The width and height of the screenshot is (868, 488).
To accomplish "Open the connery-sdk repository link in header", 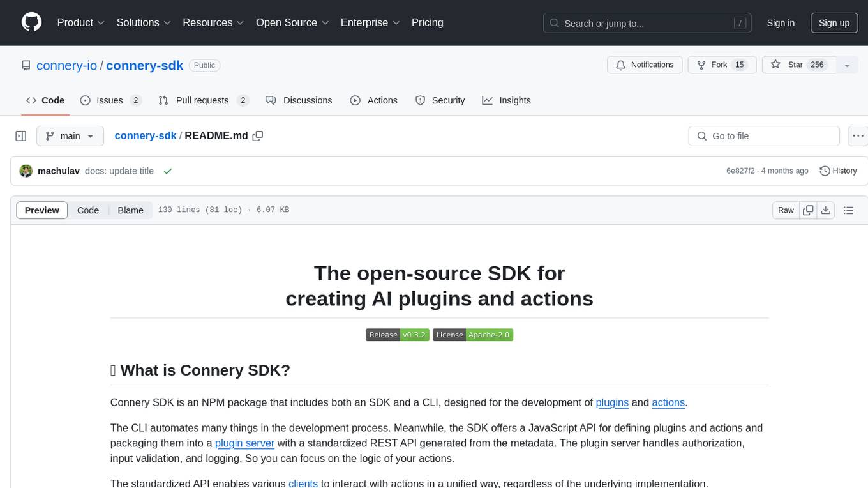I will (x=145, y=65).
